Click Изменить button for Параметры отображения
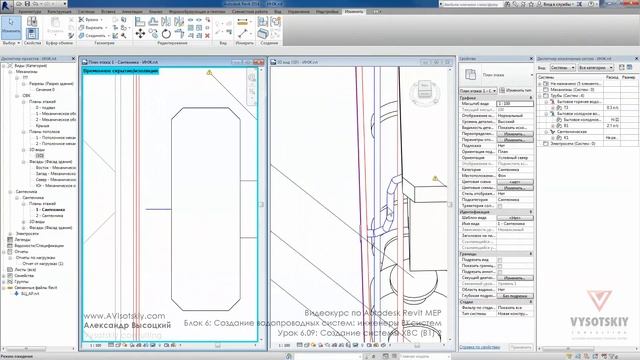 [x=515, y=140]
